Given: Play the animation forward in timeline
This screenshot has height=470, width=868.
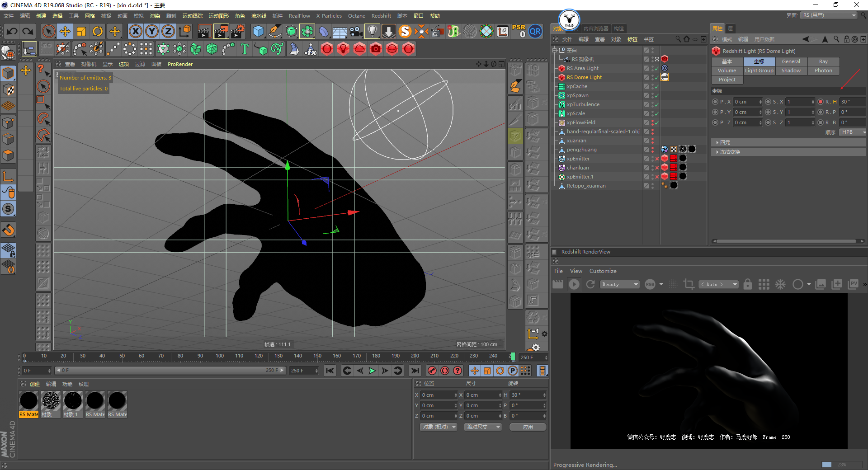Looking at the screenshot, I should pyautogui.click(x=372, y=371).
